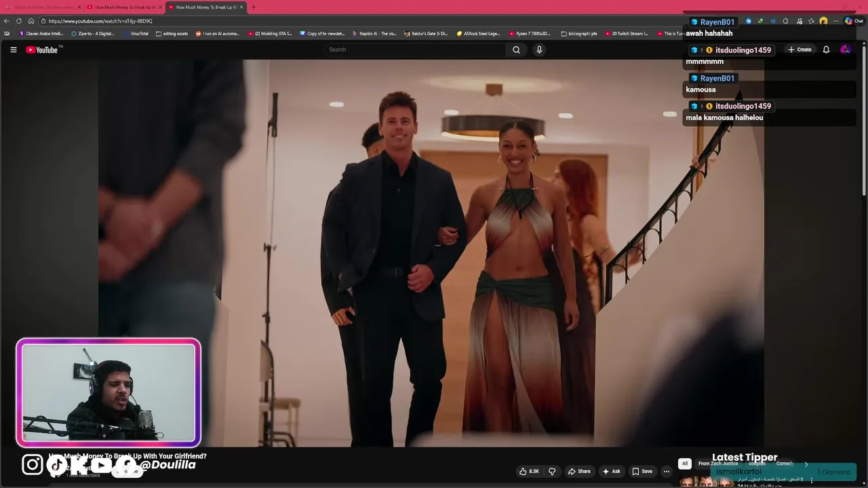This screenshot has width=868, height=488.
Task: Open the recommended video options three-dot menu
Action: [811, 480]
